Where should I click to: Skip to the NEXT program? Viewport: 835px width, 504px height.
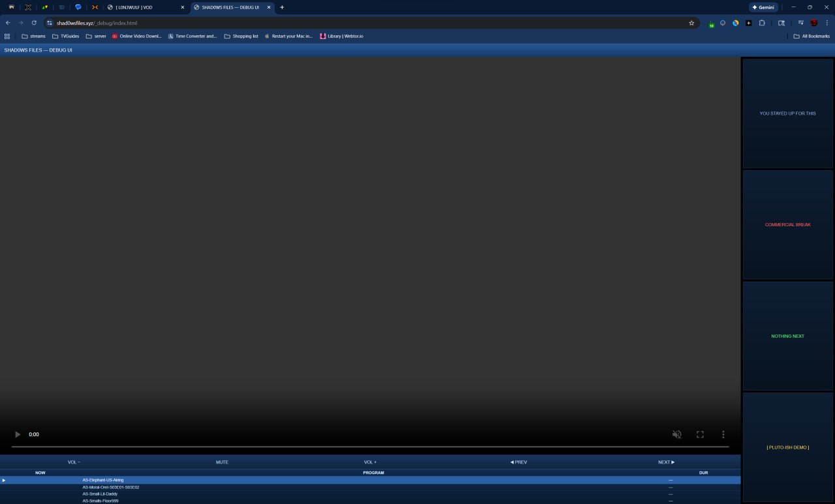click(666, 462)
